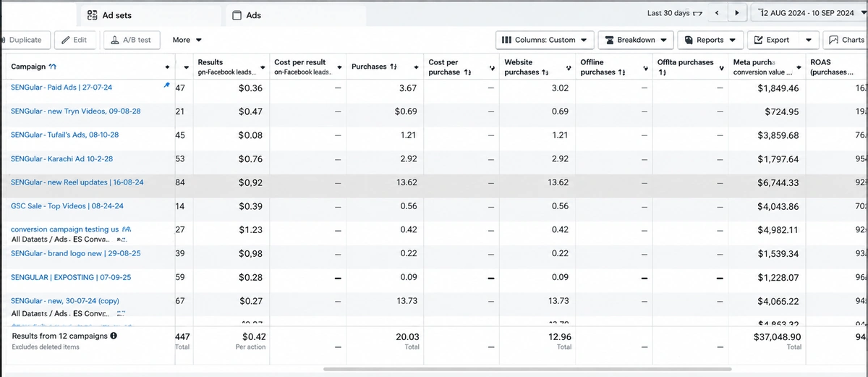The height and width of the screenshot is (377, 868).
Task: Start an A/B test
Action: coord(132,40)
